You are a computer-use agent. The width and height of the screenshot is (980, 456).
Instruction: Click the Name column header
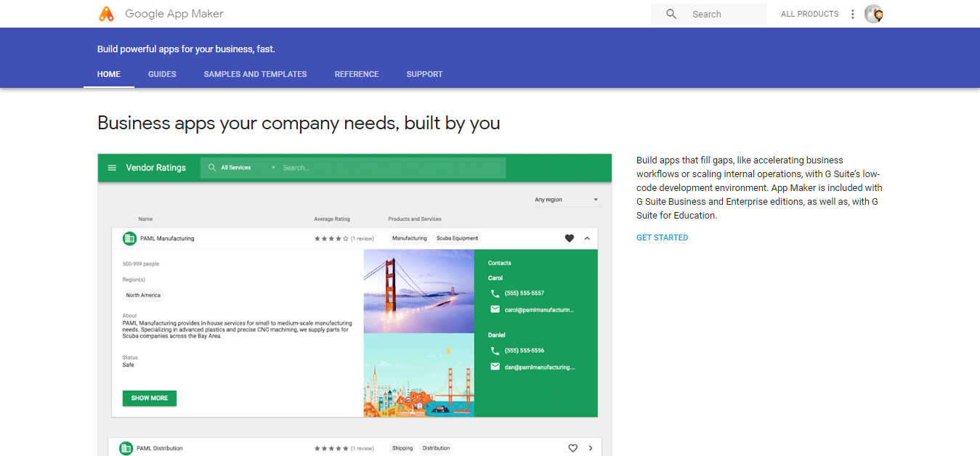point(145,219)
